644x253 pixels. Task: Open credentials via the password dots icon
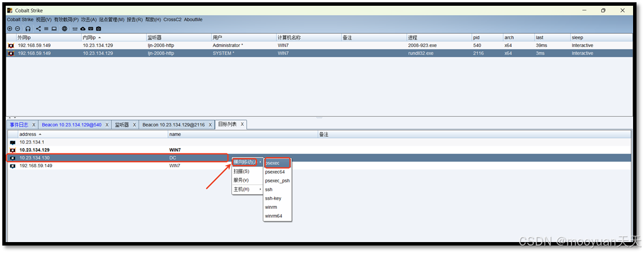(75, 29)
